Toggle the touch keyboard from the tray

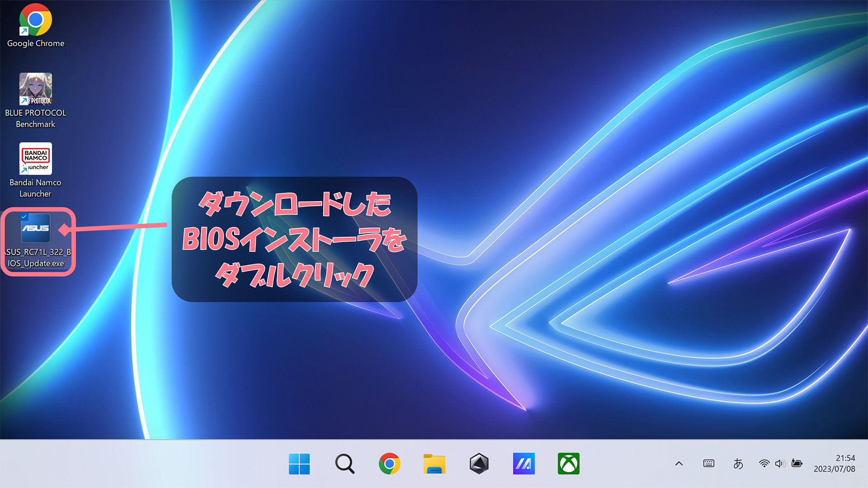tap(708, 463)
